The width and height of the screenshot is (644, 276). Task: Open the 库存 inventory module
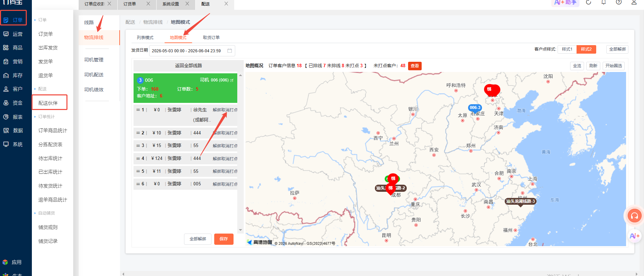pos(13,75)
